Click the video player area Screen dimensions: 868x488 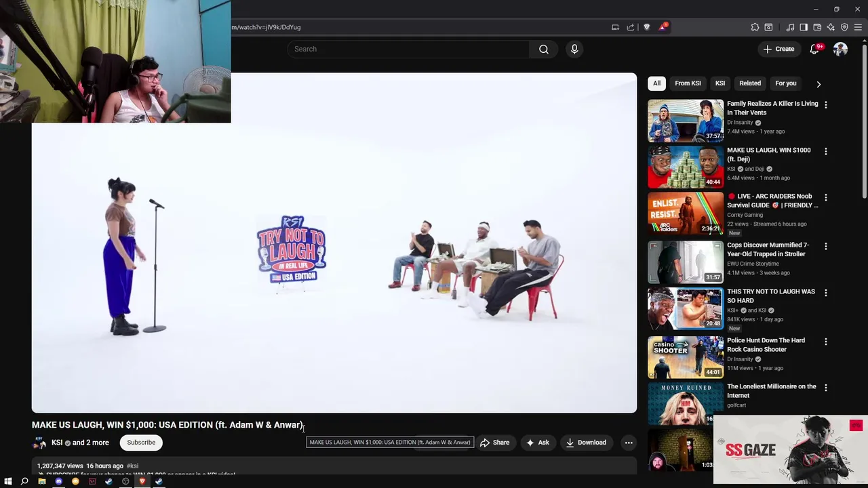(x=334, y=243)
